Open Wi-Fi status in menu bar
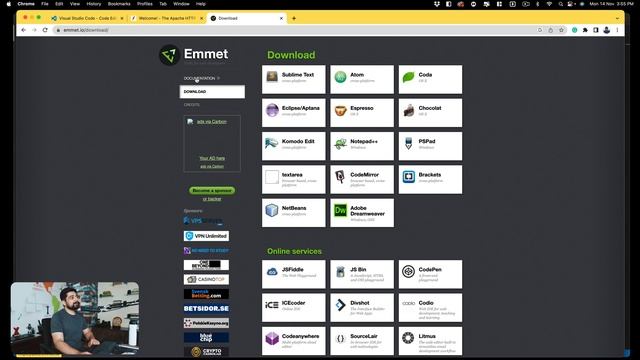Screen dimensions: 640x360 click(x=549, y=4)
